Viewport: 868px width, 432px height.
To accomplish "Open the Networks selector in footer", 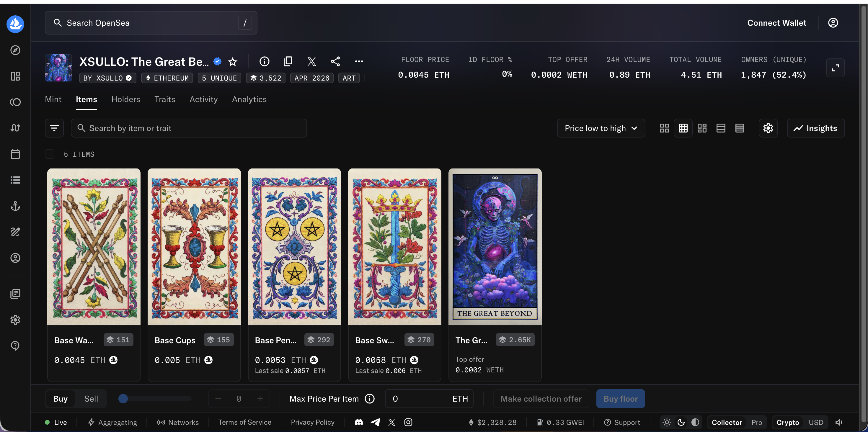I will (x=178, y=422).
